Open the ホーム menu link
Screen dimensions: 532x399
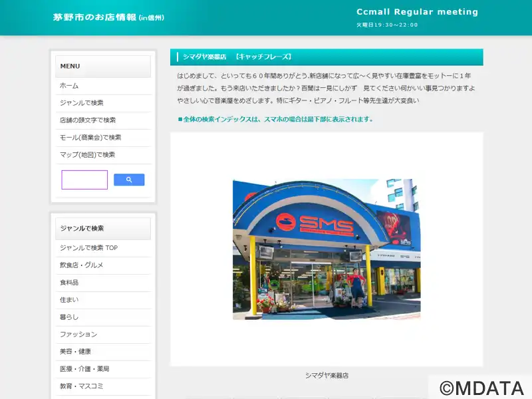tap(103, 86)
